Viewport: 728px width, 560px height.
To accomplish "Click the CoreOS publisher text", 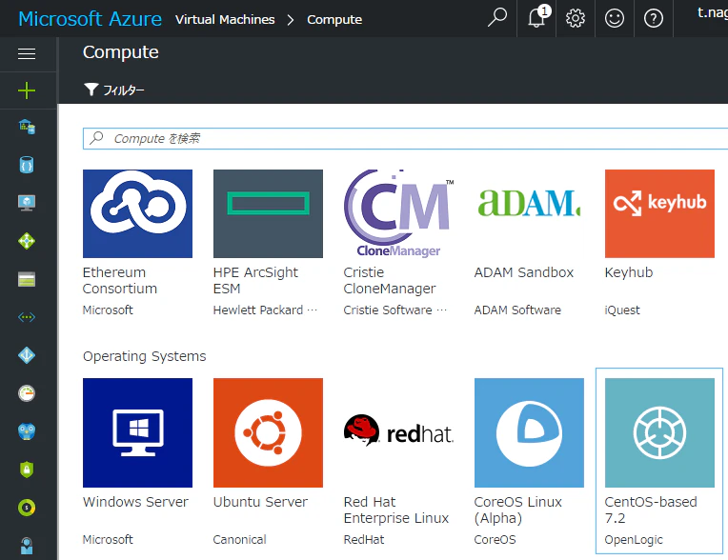I will (495, 540).
